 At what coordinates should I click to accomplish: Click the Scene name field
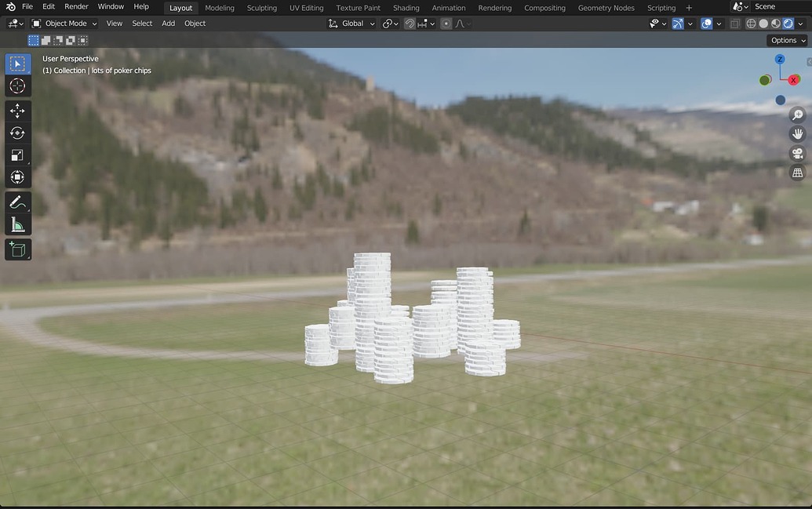781,7
